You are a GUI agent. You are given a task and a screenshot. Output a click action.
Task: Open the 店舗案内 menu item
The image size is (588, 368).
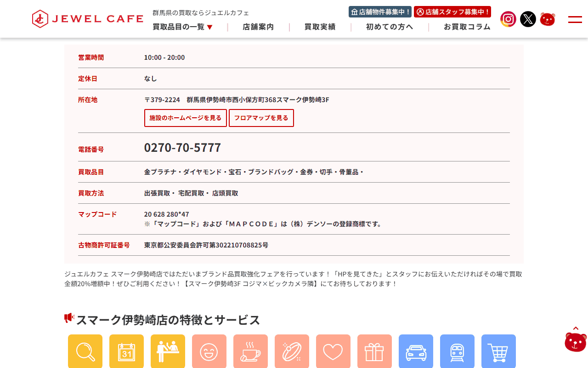click(258, 27)
